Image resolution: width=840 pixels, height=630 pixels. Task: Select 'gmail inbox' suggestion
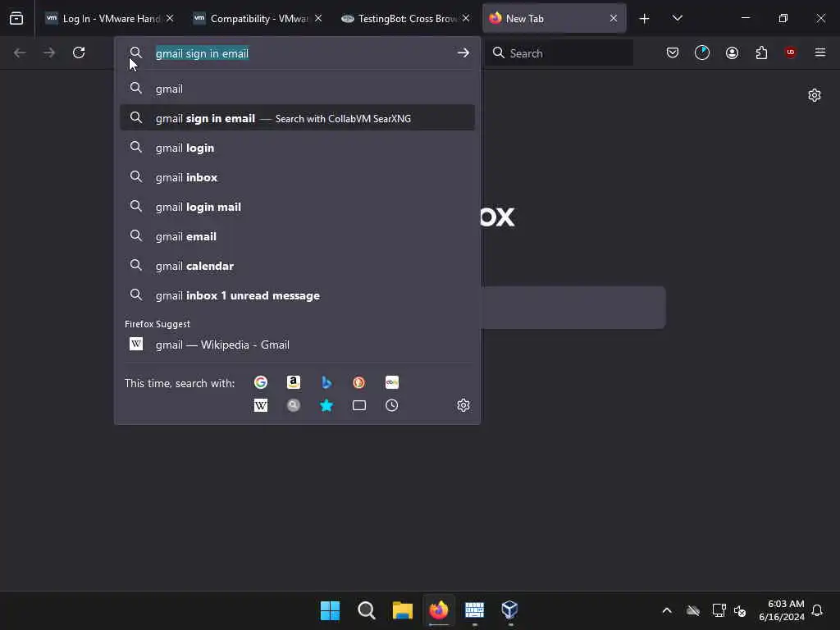[x=297, y=177]
